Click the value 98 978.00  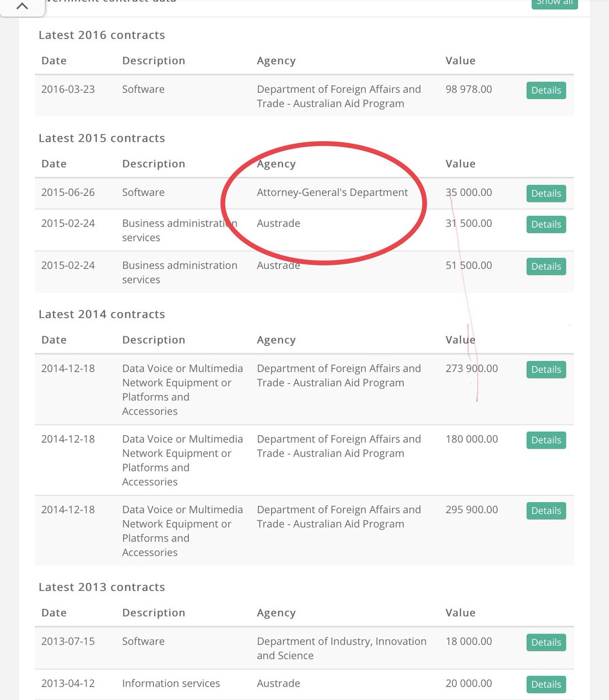tap(469, 89)
